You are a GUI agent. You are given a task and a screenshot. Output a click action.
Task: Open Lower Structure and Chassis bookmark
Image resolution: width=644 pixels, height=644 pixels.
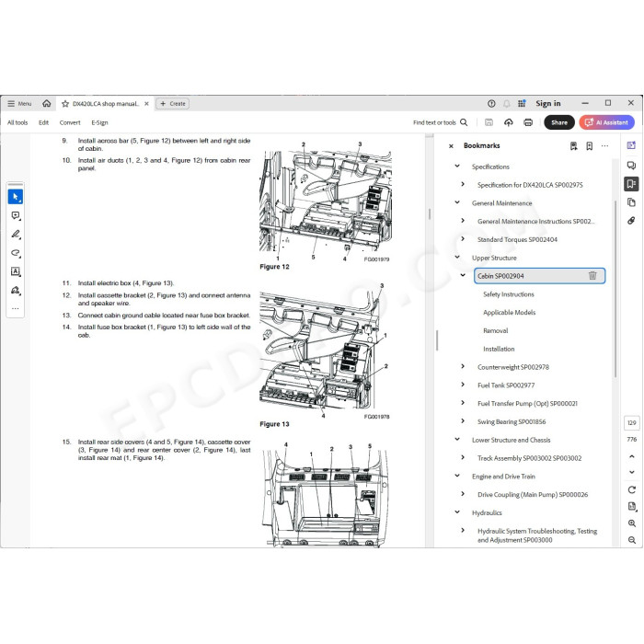coord(511,440)
